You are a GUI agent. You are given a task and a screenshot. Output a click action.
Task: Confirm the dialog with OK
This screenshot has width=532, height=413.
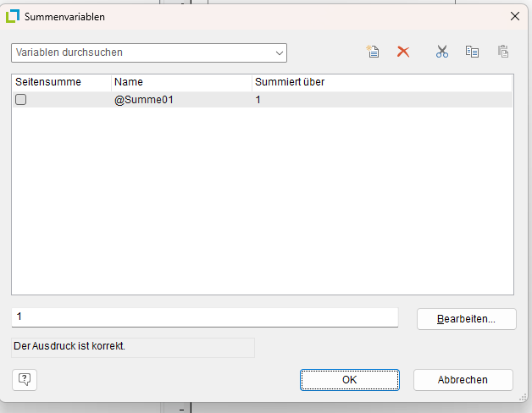(349, 380)
